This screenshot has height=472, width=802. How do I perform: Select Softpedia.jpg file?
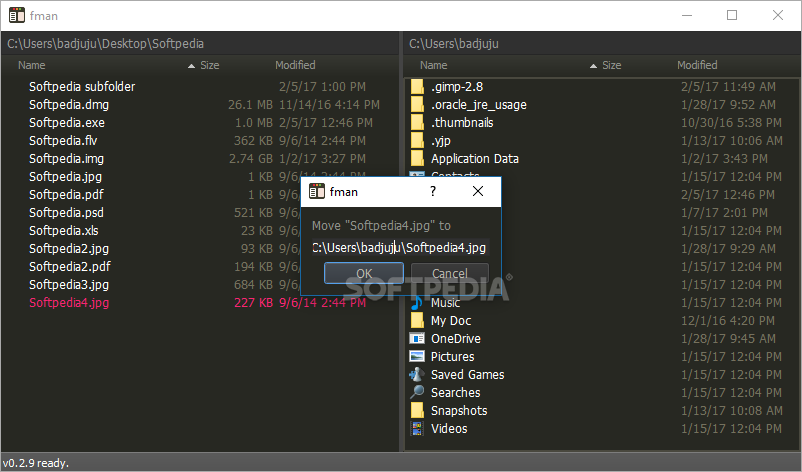(65, 176)
